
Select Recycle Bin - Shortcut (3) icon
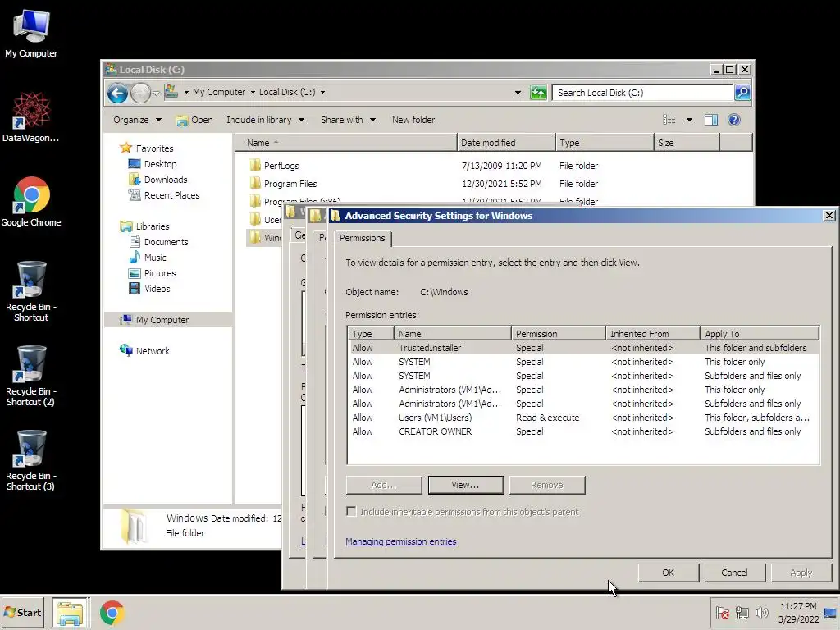(31, 460)
